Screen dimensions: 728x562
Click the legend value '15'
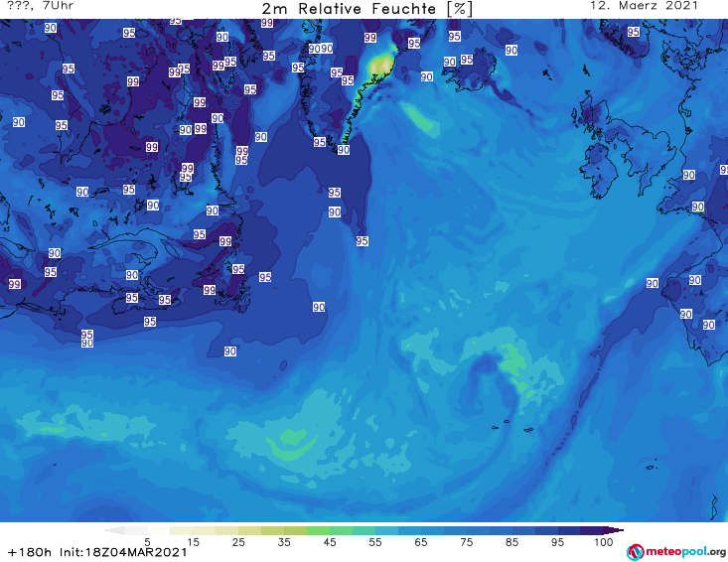[x=193, y=542]
